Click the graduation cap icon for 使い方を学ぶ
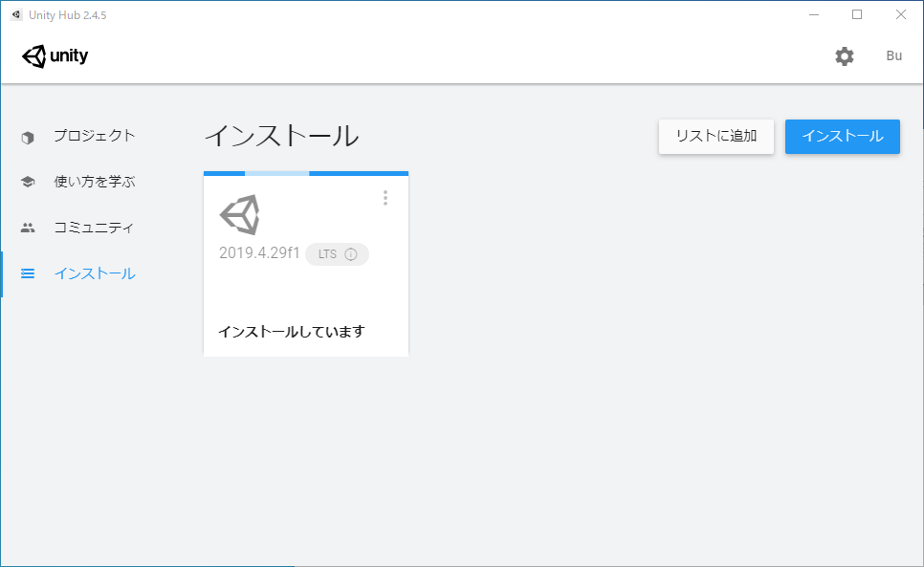 (x=27, y=182)
